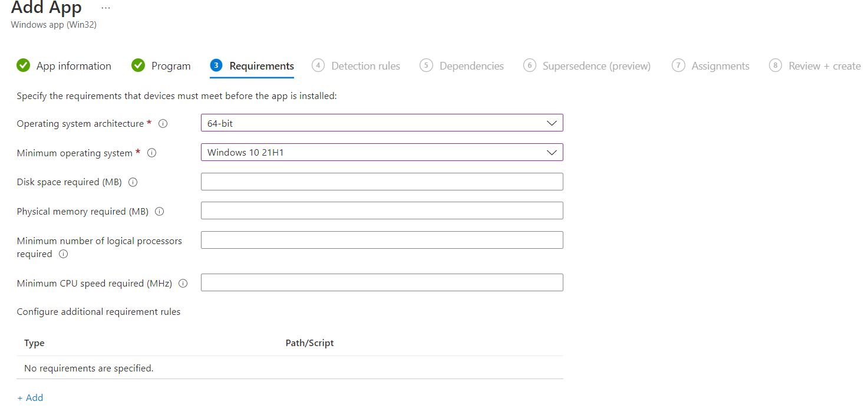868x408 pixels.
Task: Click info icon for logical processors requirement
Action: click(x=63, y=254)
